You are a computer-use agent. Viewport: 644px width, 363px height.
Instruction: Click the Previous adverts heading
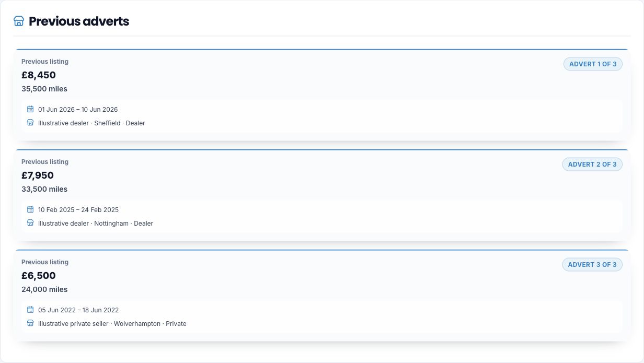tap(79, 21)
